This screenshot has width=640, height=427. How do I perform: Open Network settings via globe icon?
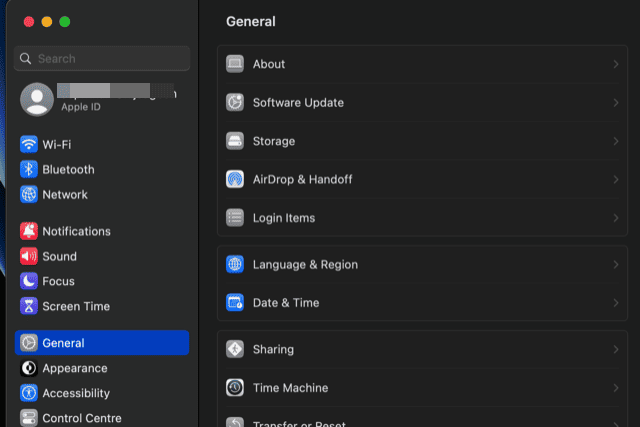pyautogui.click(x=29, y=195)
